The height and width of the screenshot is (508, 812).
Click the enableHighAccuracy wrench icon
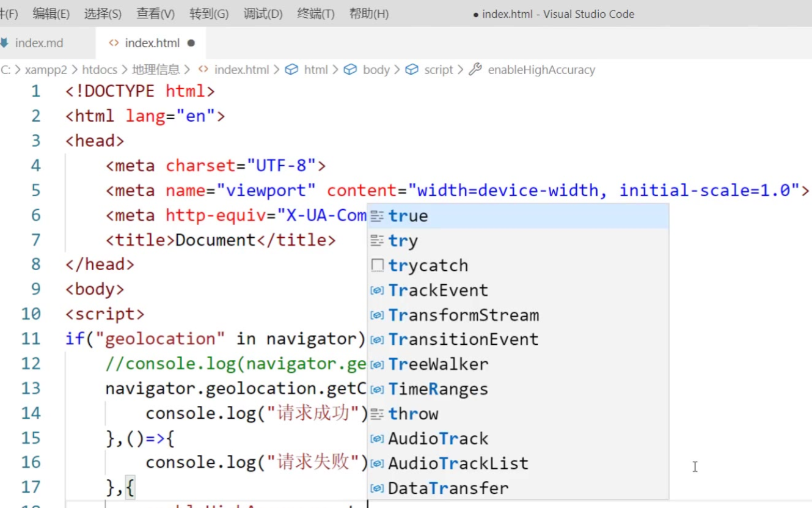pyautogui.click(x=475, y=70)
